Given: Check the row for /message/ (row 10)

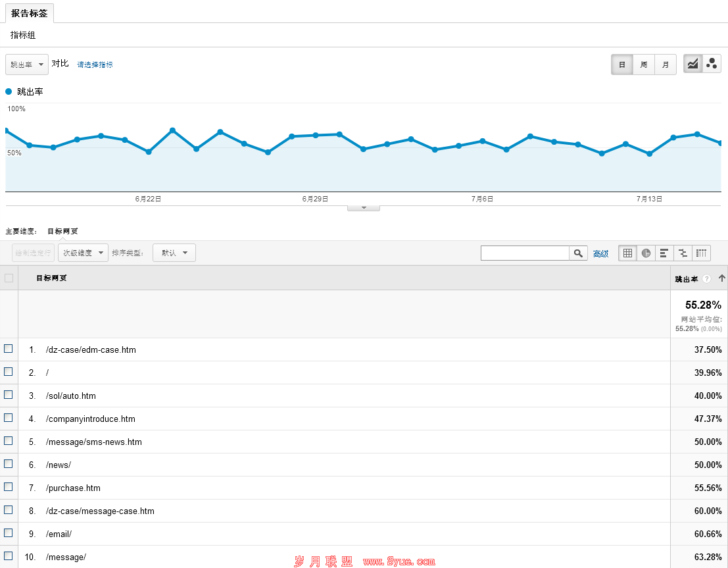Looking at the screenshot, I should point(9,556).
